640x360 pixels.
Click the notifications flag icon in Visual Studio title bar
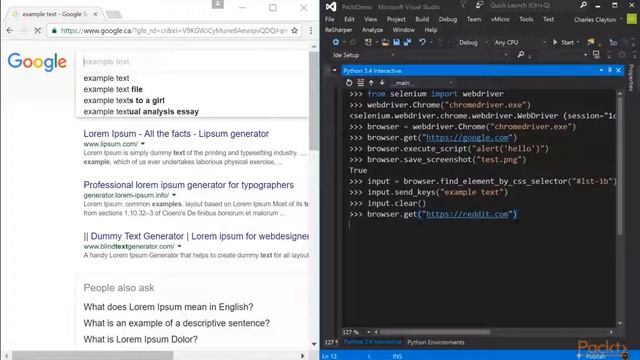pos(463,5)
